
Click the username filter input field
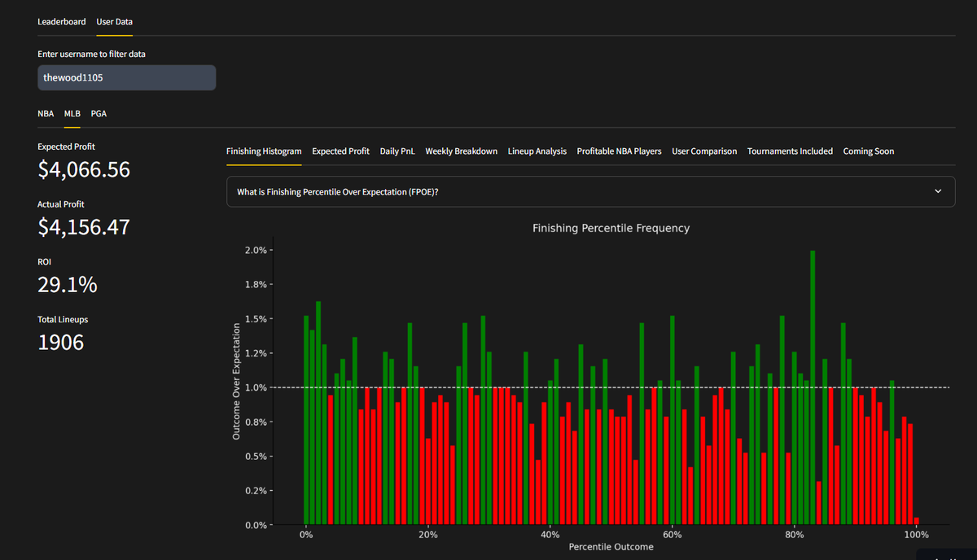(x=127, y=78)
